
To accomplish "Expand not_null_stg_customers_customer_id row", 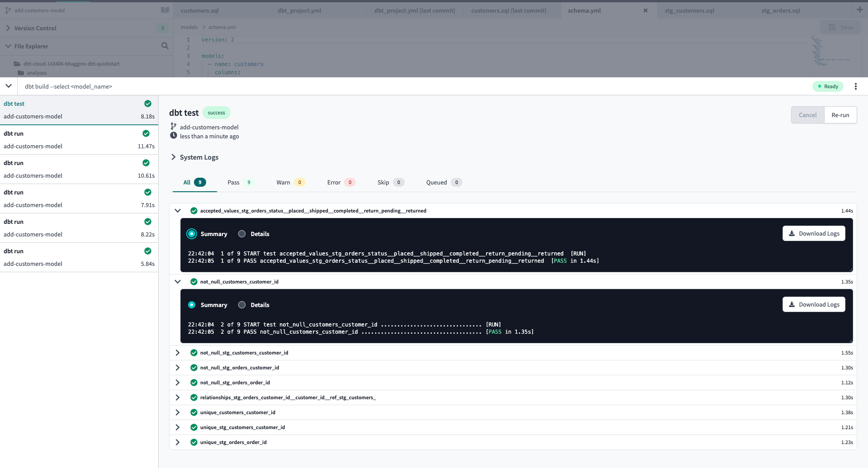I will click(178, 353).
